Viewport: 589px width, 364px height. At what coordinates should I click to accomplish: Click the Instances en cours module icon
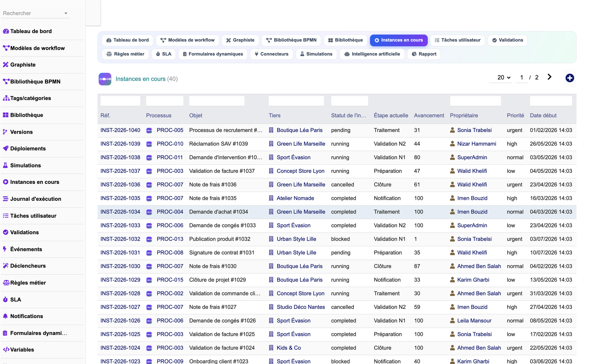pyautogui.click(x=105, y=79)
